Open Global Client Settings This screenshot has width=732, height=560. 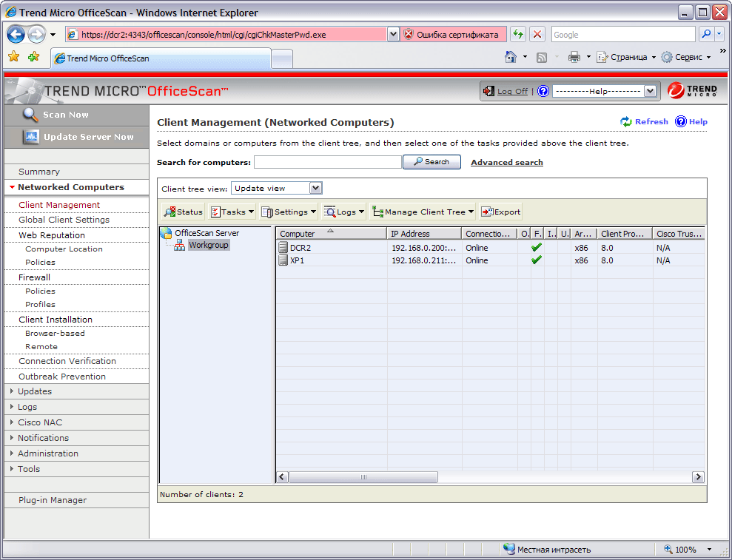(64, 220)
